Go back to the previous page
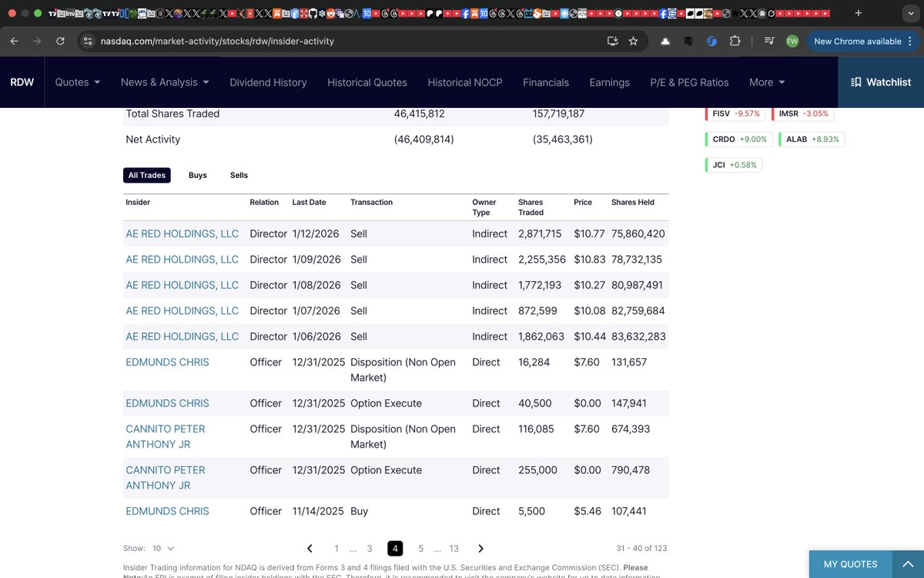The image size is (924, 578). coord(14,41)
